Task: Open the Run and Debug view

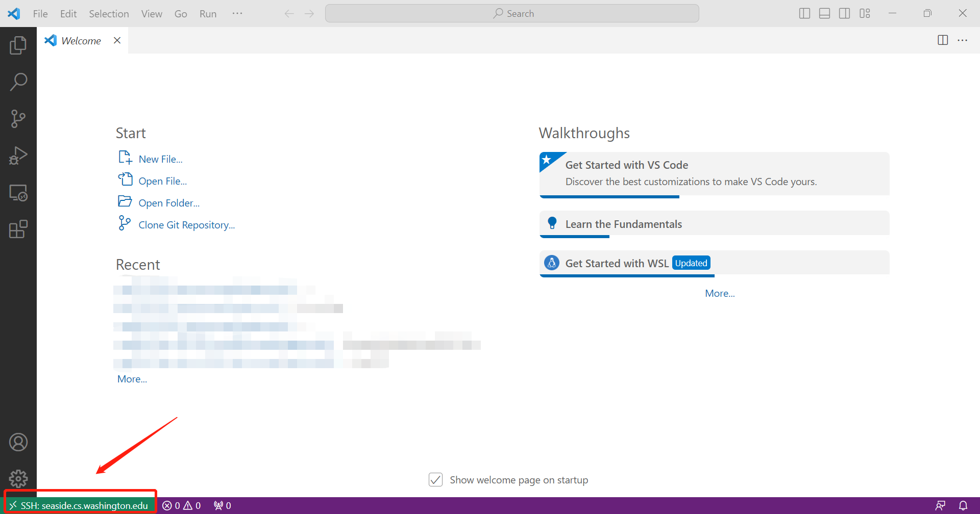Action: (x=18, y=156)
